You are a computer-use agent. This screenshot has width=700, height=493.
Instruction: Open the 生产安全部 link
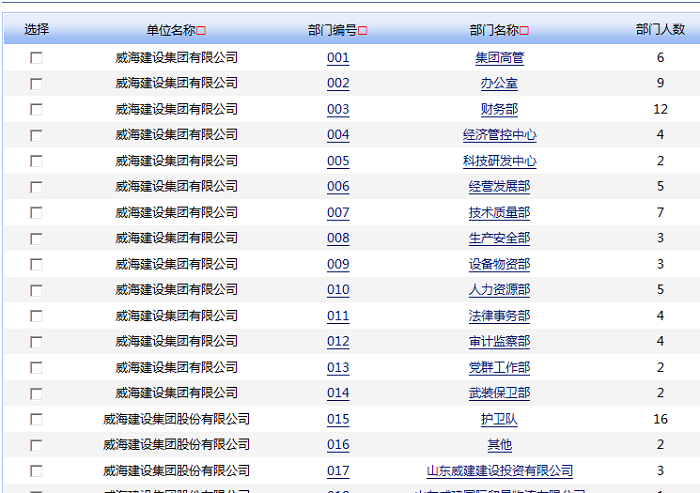point(500,238)
